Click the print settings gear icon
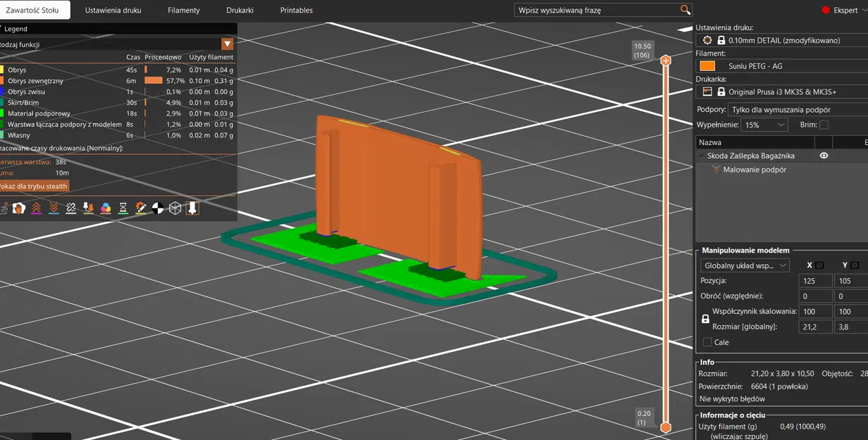 click(707, 40)
